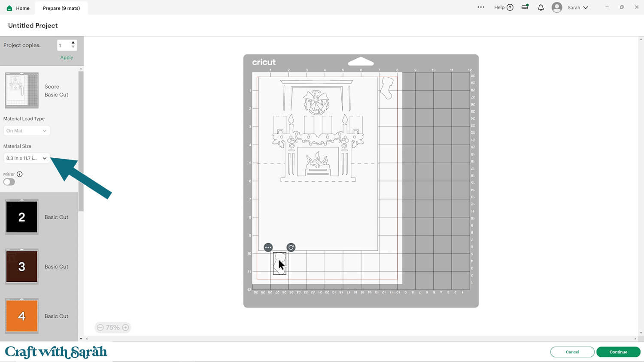The width and height of the screenshot is (644, 362).
Task: Toggle the Mirror switch off panel
Action: coord(9,182)
